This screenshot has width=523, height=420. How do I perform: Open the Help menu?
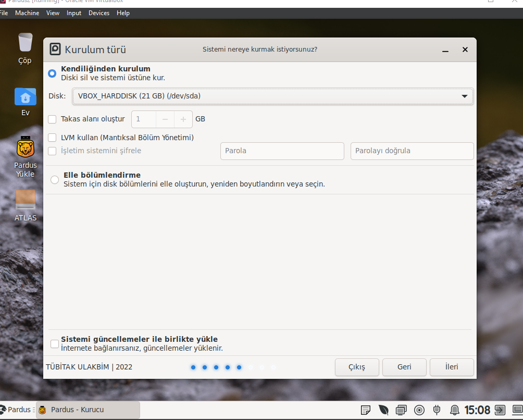[123, 13]
